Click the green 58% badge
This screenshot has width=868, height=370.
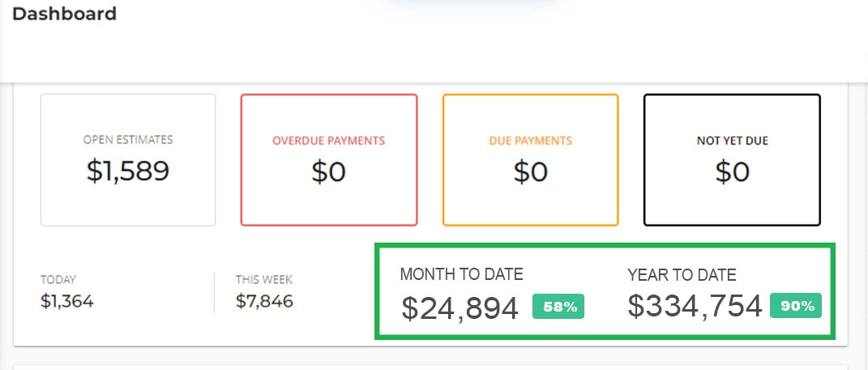pos(558,307)
